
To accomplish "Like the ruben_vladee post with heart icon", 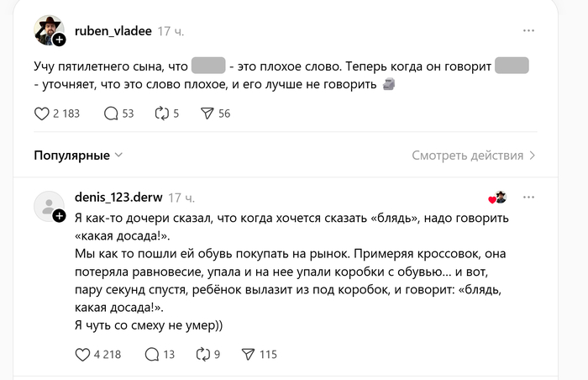I will tap(42, 113).
